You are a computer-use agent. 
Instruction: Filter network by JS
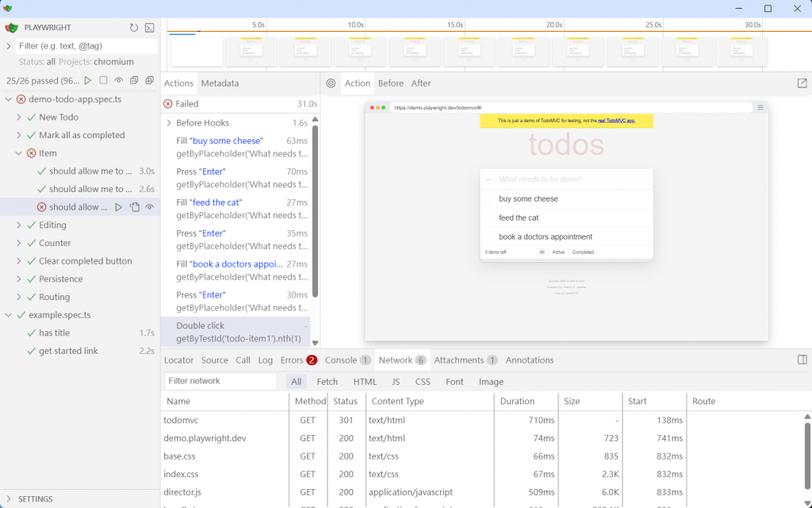point(396,382)
